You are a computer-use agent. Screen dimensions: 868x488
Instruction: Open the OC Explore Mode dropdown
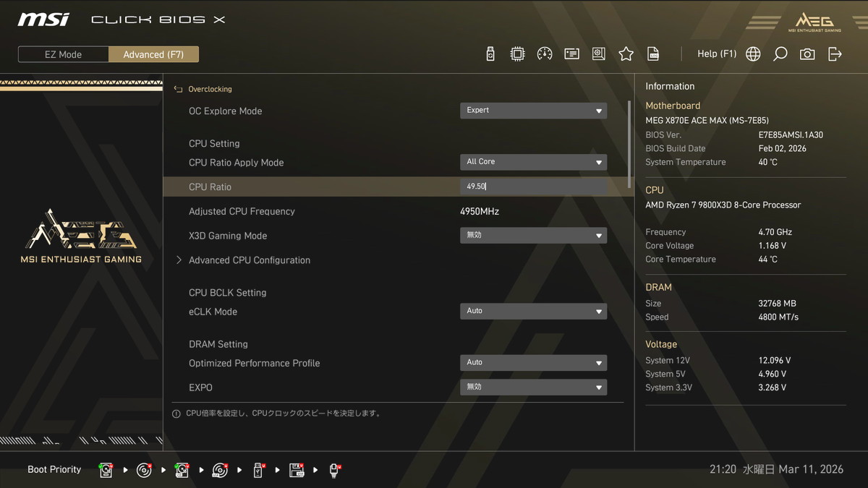coord(533,111)
